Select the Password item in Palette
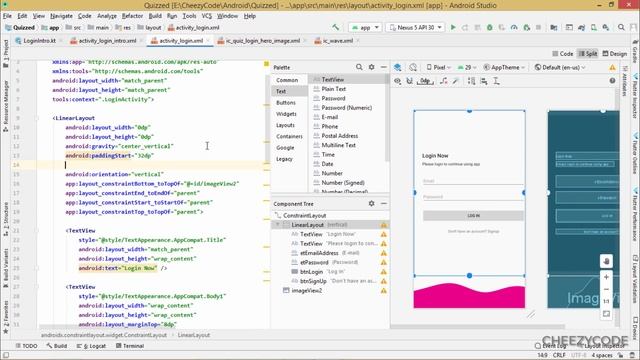640x360 pixels. [x=333, y=98]
